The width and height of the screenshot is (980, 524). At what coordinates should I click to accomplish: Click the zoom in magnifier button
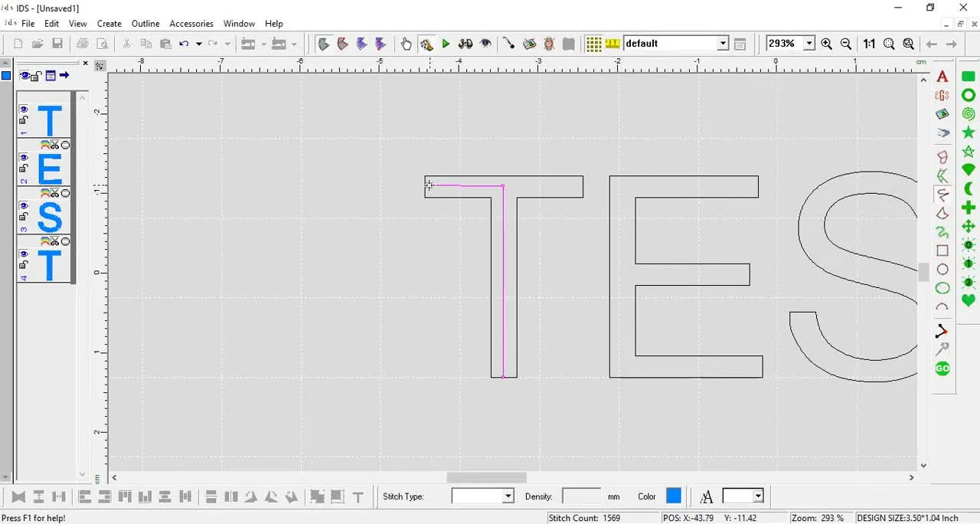point(826,44)
